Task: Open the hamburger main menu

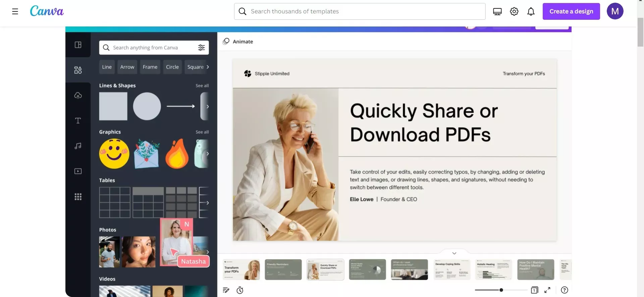Action: (15, 11)
